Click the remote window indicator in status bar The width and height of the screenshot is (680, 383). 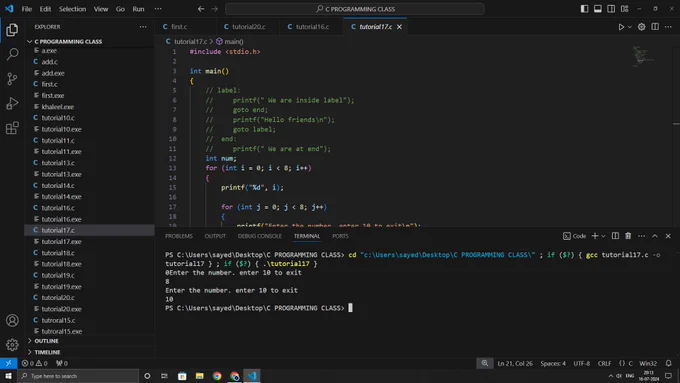[x=8, y=363]
